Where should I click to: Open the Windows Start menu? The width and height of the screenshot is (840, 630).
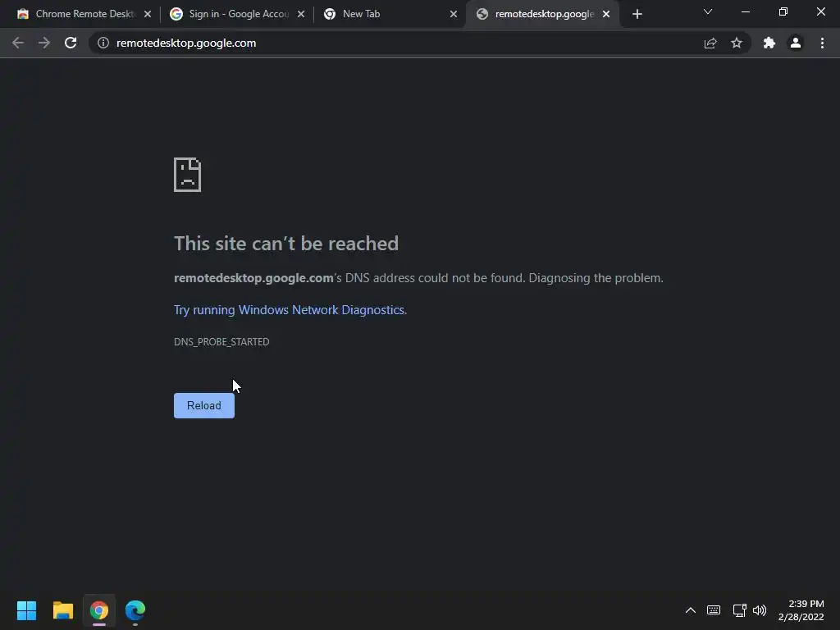[x=27, y=610]
